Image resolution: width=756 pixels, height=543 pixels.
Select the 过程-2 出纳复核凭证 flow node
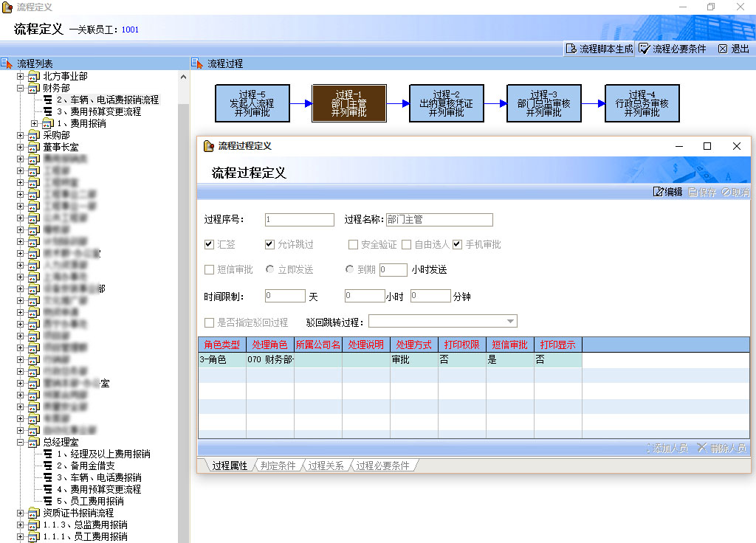(x=446, y=103)
